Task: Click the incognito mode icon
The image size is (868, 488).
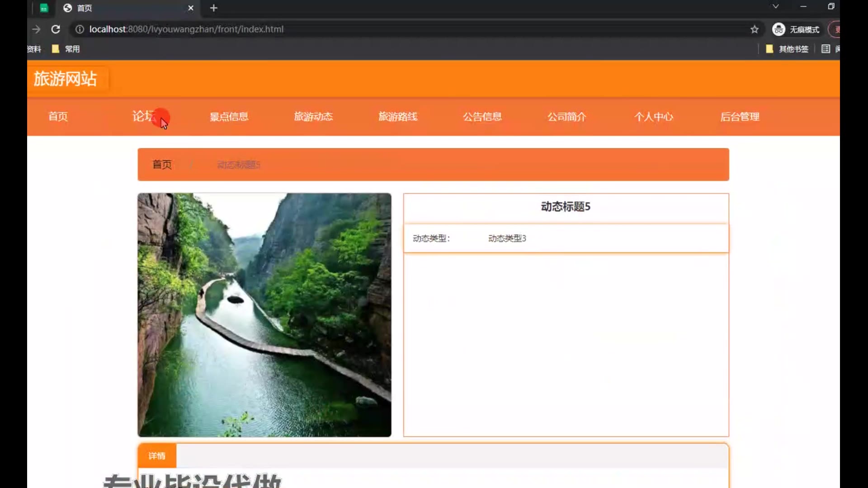Action: click(x=778, y=29)
